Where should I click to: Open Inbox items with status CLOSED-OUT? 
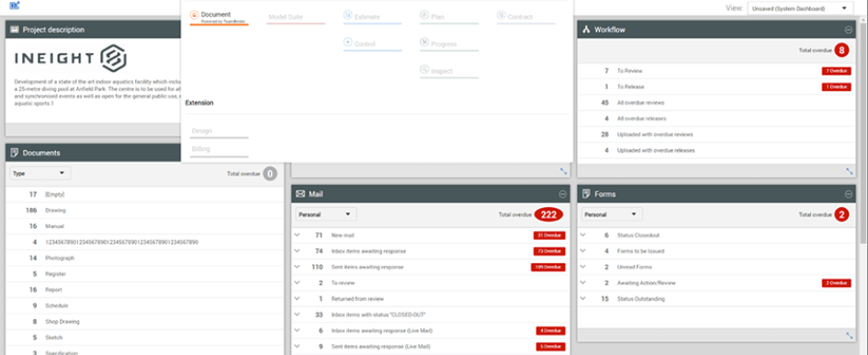430,315
